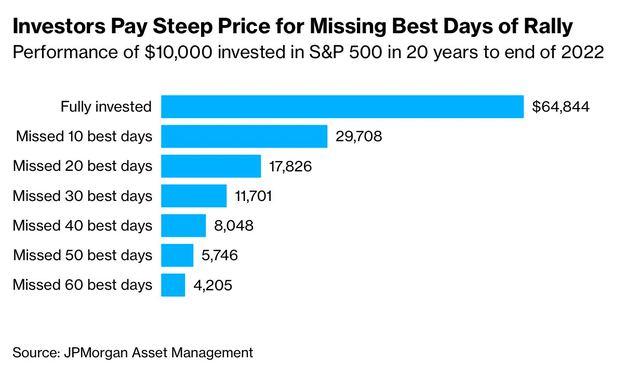Click the Missed 50 best days bar
Screen dimensions: 640x376
tap(177, 255)
